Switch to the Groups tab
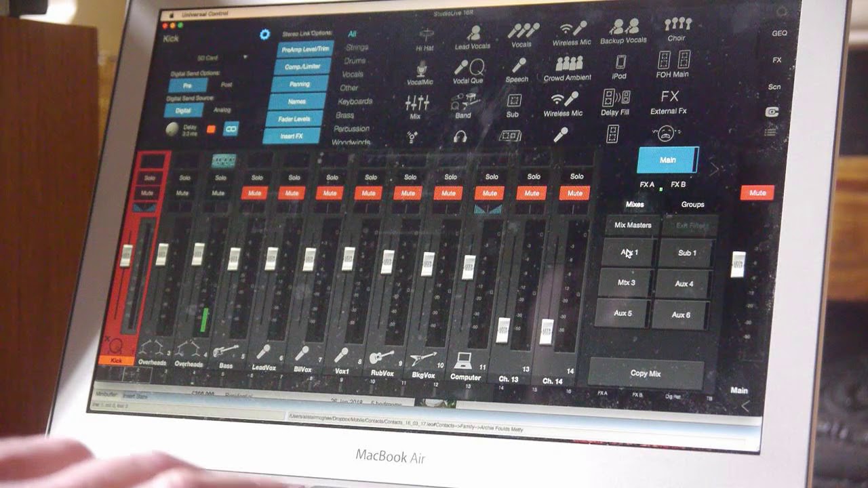Viewport: 868px width, 488px height. 692,204
